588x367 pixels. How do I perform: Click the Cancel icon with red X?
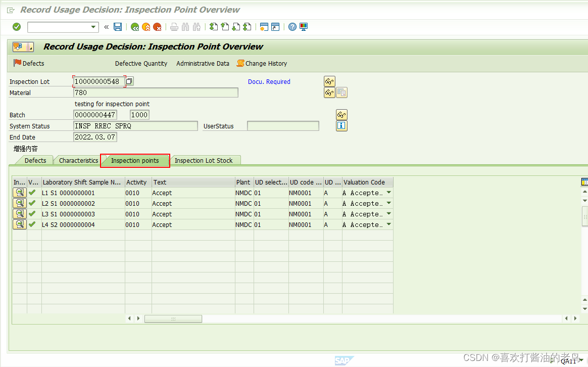click(157, 27)
